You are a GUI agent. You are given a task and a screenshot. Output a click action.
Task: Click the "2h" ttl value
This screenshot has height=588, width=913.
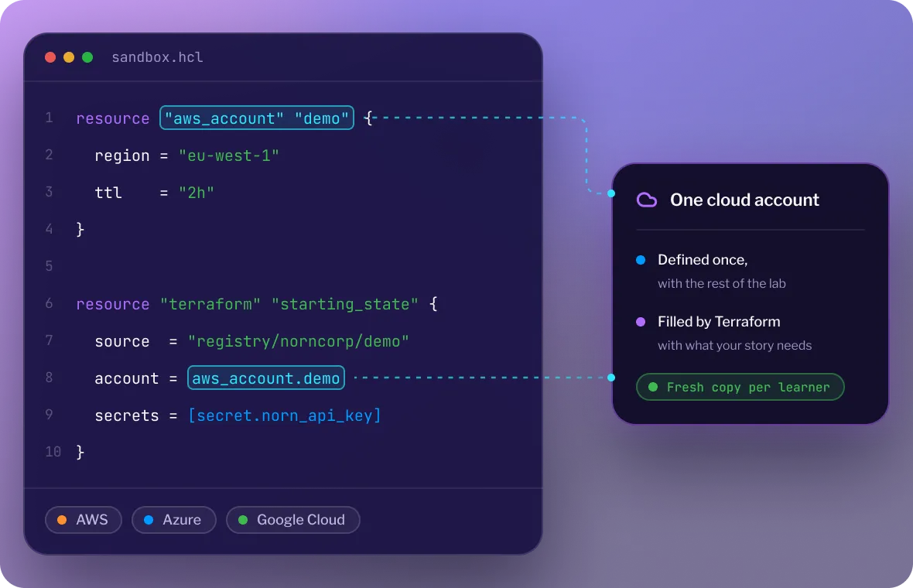point(197,193)
